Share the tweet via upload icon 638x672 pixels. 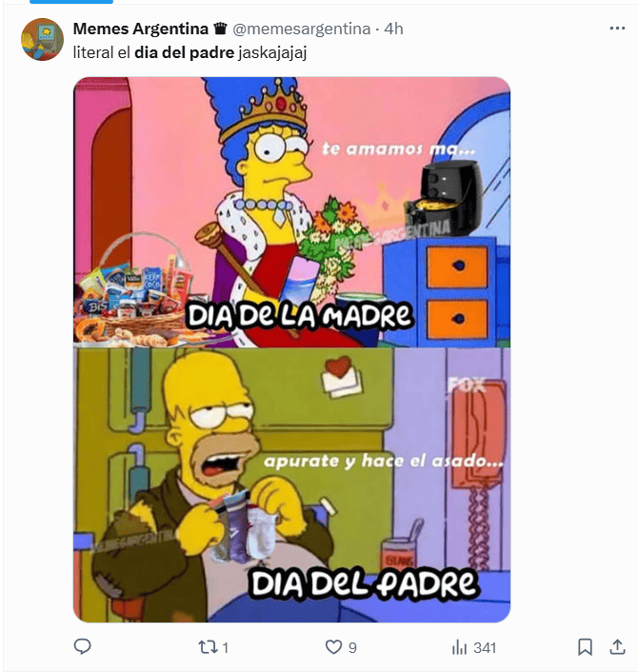[617, 646]
